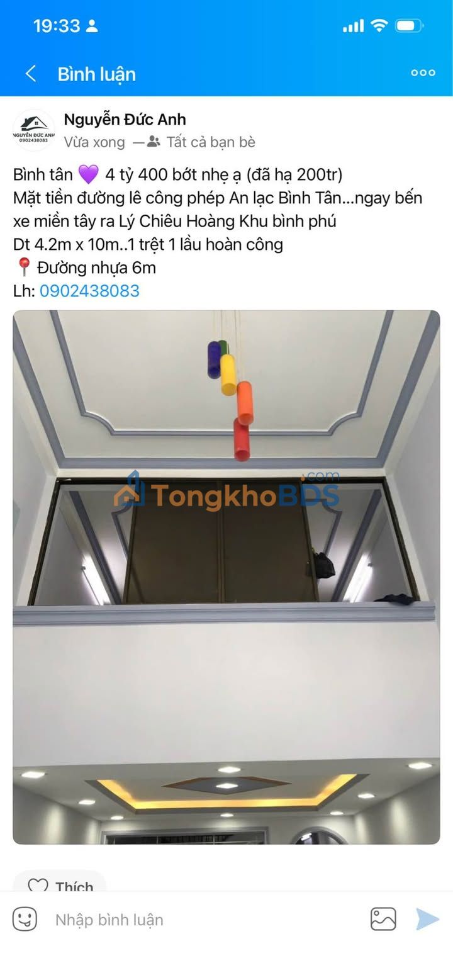Attach a photo with image icon
The height and width of the screenshot is (980, 453).
383,919
